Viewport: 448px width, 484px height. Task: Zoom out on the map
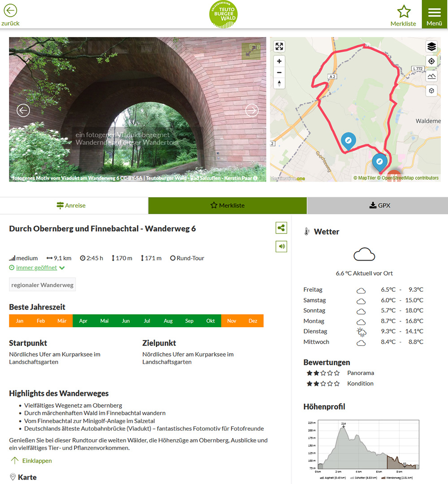[x=279, y=72]
